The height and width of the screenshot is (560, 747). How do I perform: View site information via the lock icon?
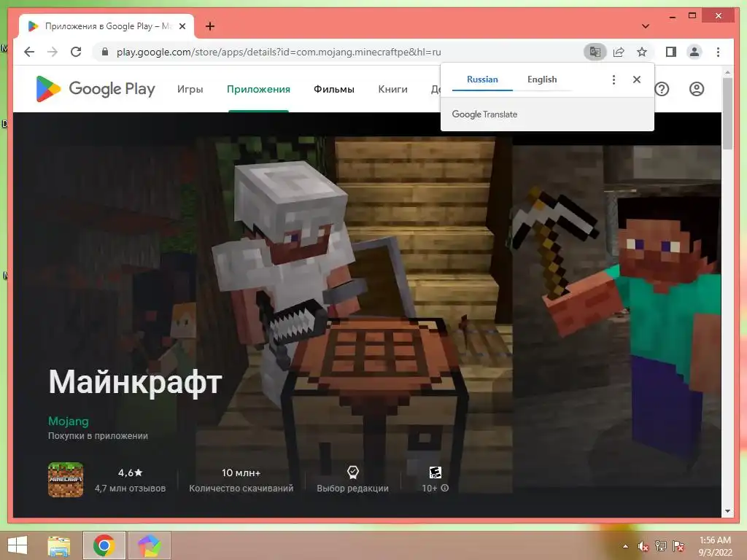click(105, 52)
